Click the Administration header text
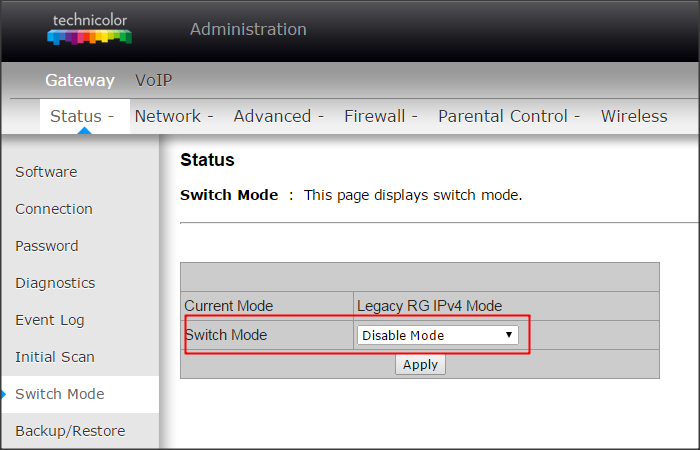 pyautogui.click(x=248, y=29)
